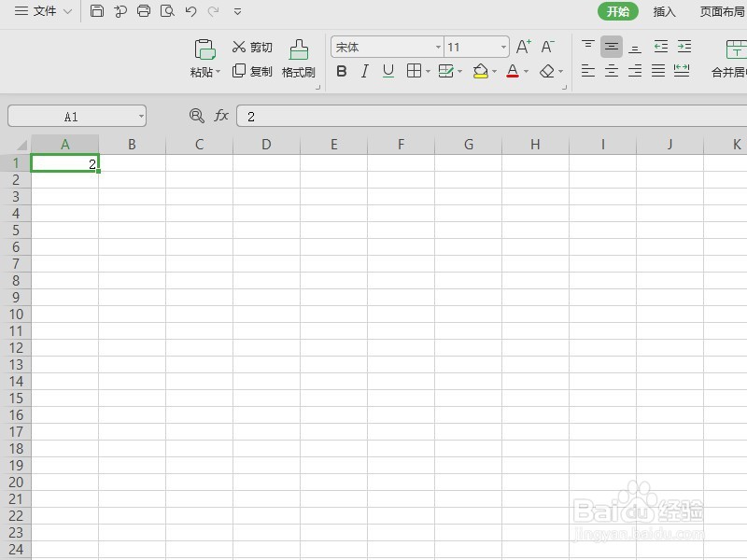Switch to 开始 tab
The image size is (747, 560).
[618, 11]
